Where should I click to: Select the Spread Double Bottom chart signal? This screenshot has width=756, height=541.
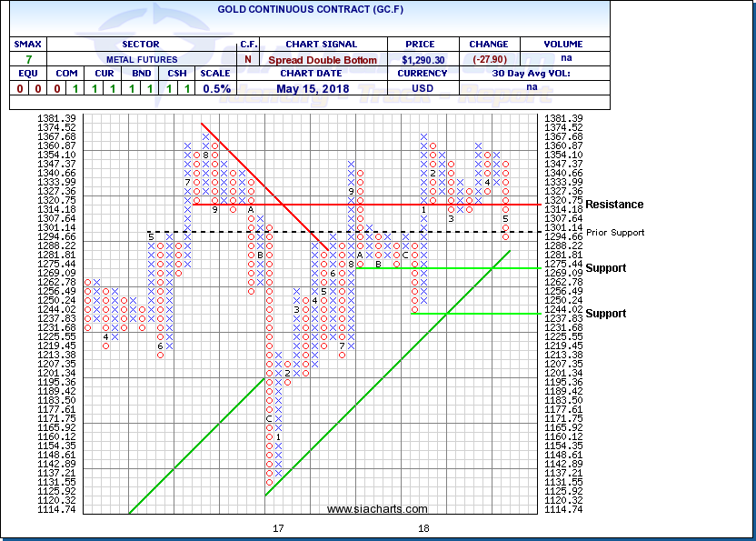coord(323,57)
